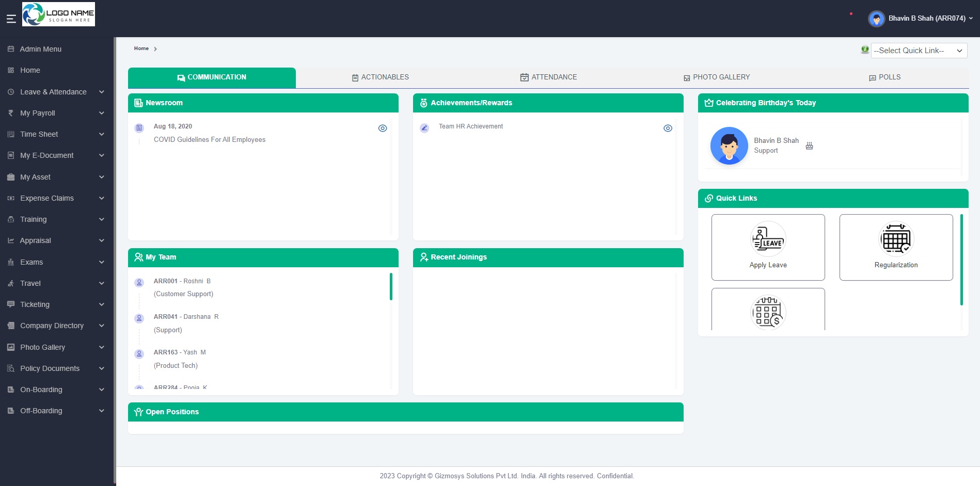Expand the Leave & Attendance sidebar menu
Screen dimensions: 980x486
(x=57, y=92)
